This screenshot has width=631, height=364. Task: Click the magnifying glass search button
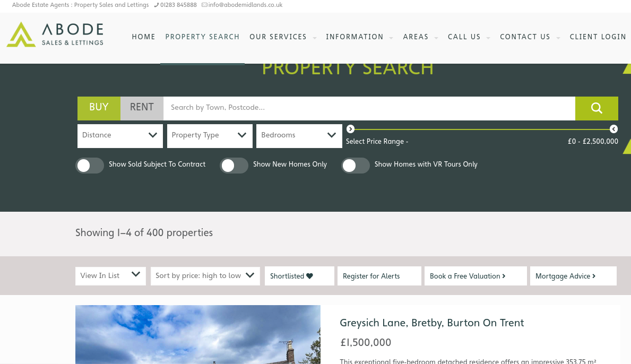597,108
